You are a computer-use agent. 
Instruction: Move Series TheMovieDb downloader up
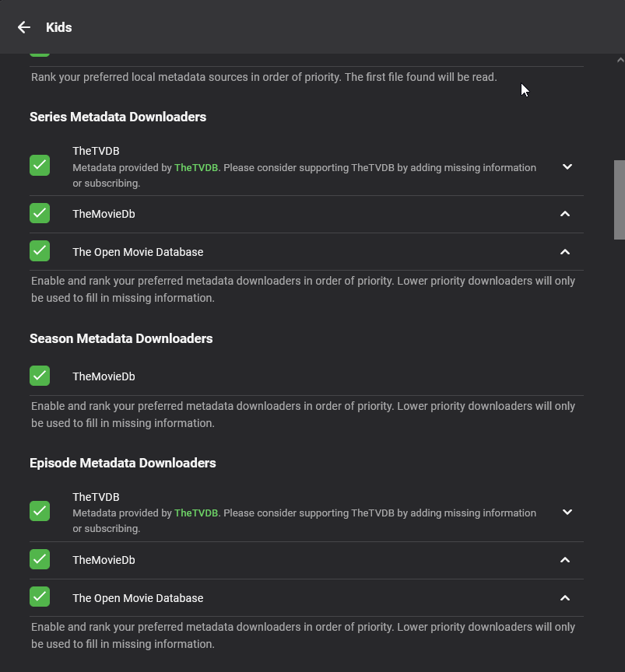tap(565, 214)
